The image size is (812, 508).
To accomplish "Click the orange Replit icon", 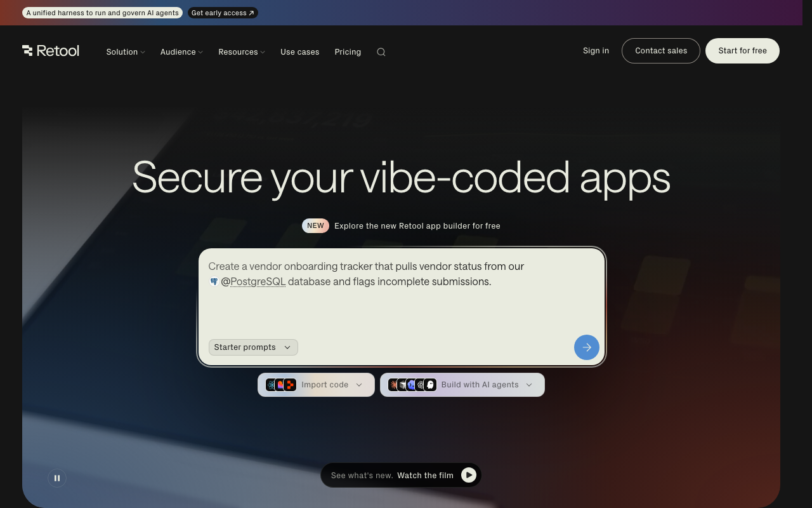I will pos(290,385).
